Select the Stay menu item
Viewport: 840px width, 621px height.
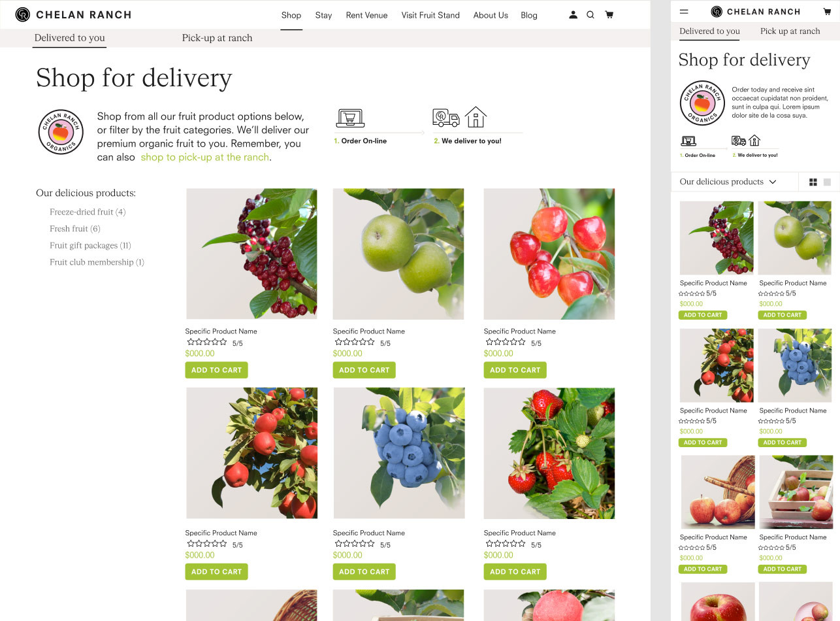point(323,15)
